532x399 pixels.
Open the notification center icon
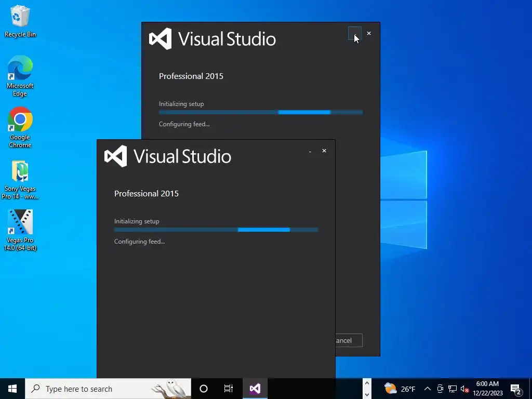(x=516, y=389)
